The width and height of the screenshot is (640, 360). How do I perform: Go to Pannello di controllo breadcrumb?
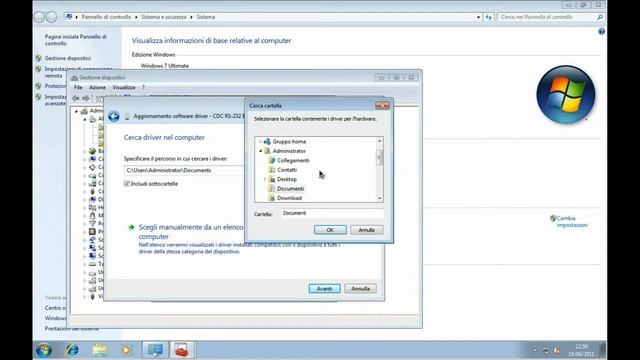(106, 17)
